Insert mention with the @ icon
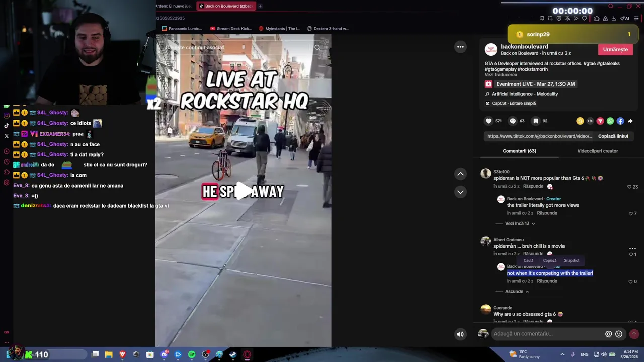644x362 pixels. coord(609,334)
